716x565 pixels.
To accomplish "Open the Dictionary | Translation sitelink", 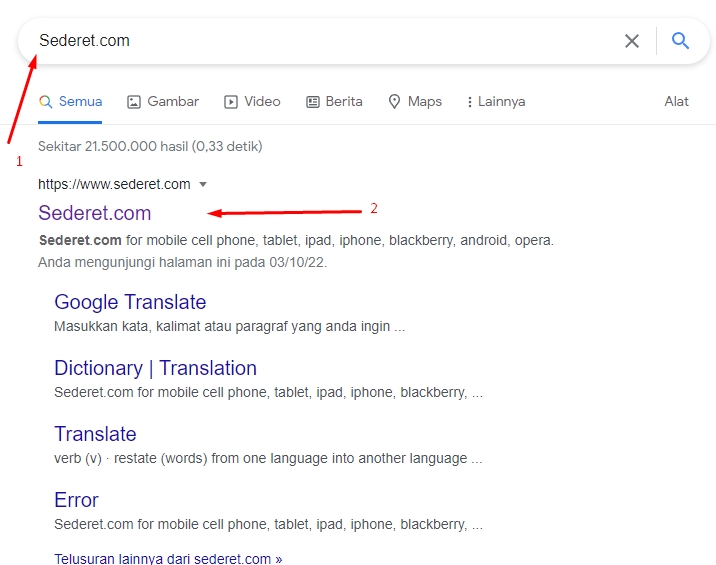I will pyautogui.click(x=156, y=368).
